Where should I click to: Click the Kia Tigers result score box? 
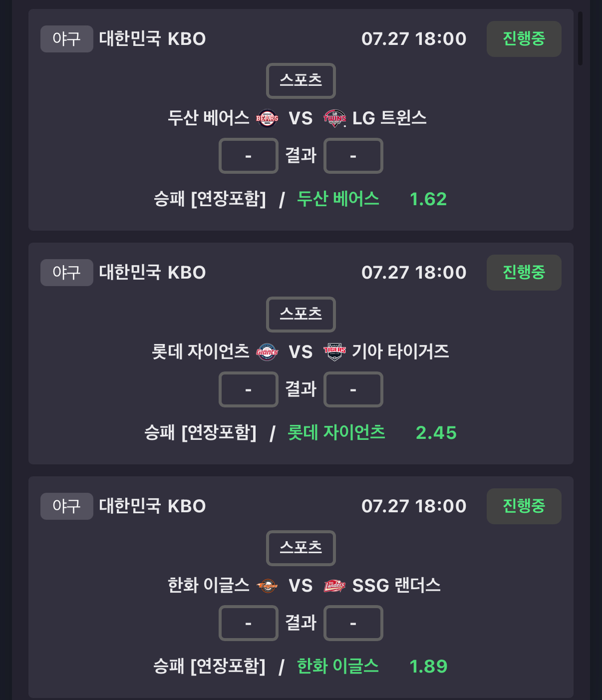pyautogui.click(x=353, y=389)
